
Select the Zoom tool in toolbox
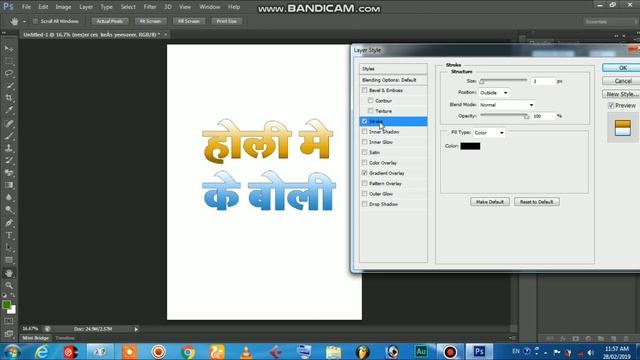(x=9, y=285)
